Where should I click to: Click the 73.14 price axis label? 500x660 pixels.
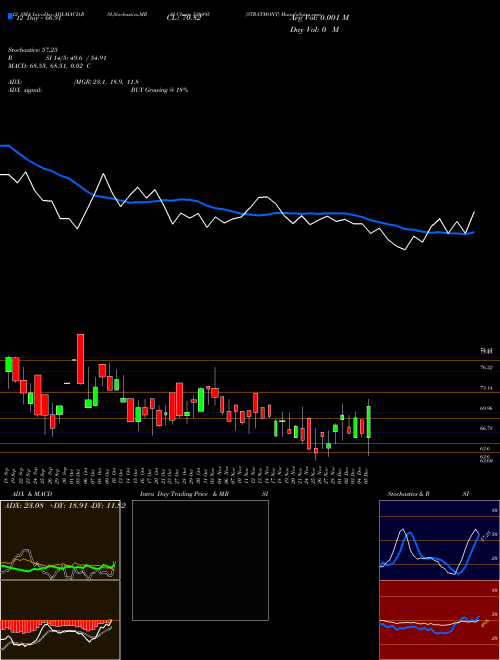pos(486,388)
